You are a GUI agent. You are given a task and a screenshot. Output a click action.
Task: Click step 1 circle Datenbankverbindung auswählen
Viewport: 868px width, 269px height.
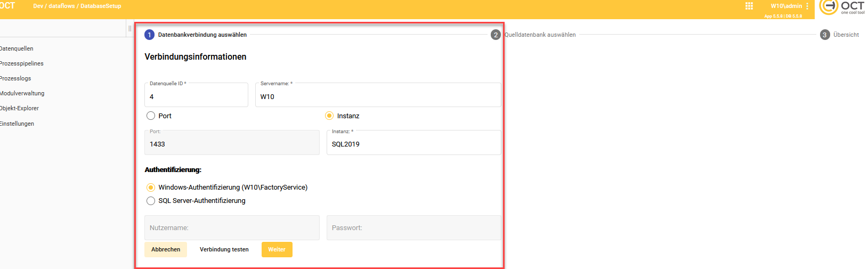point(149,35)
